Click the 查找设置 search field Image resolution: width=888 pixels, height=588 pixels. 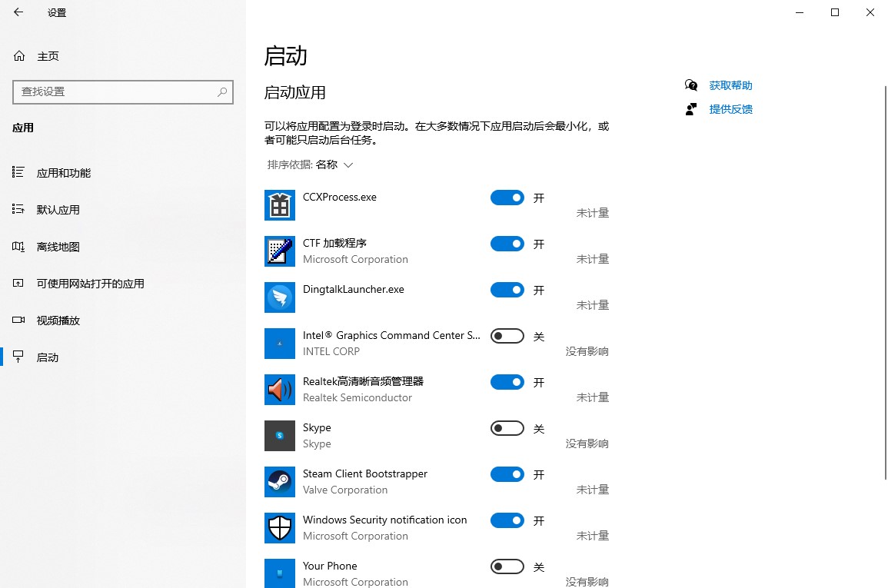(115, 91)
